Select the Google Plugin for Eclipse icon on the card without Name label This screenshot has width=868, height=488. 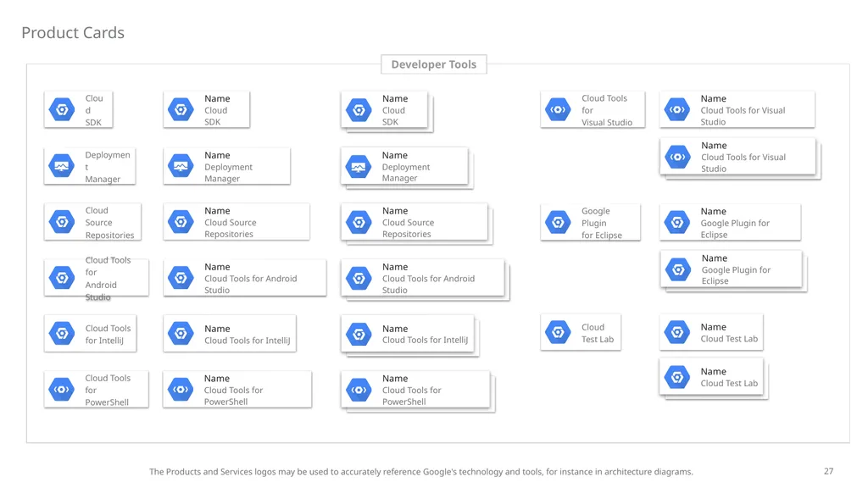(558, 223)
